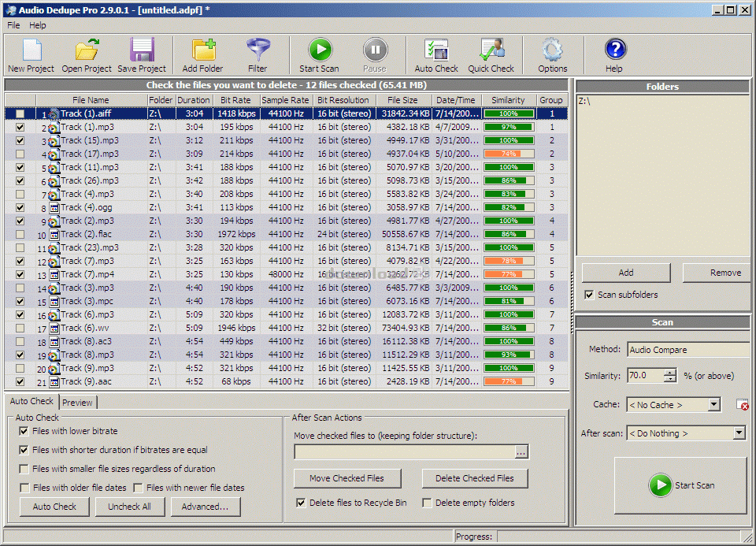Screen dimensions: 756x546
Task: Open a project via Open Project icon
Action: 87,50
